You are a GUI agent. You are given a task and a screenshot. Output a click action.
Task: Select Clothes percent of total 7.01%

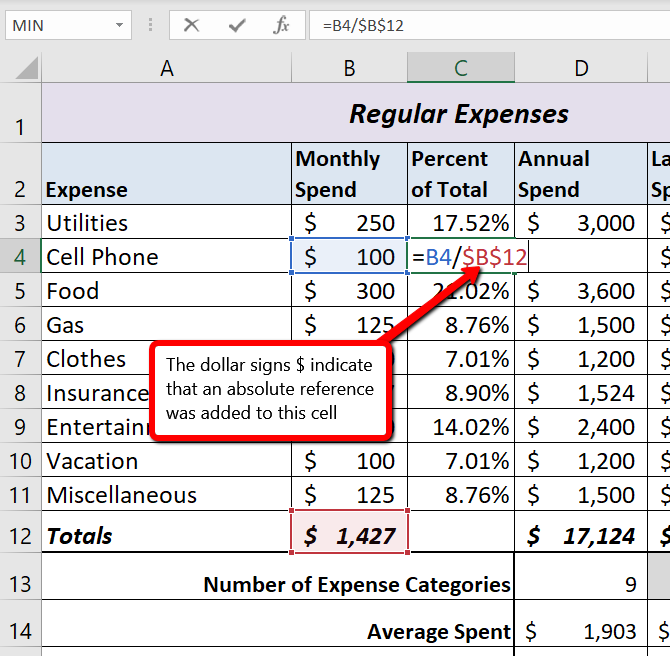coord(461,358)
